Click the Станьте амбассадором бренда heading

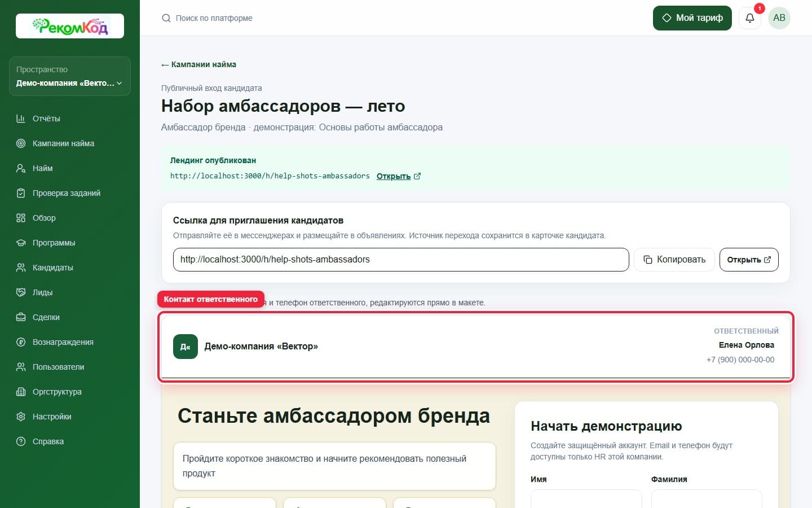334,416
